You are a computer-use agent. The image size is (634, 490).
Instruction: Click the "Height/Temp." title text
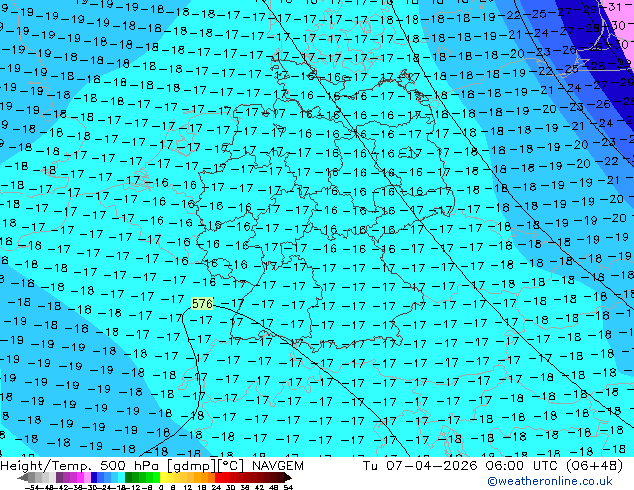(47, 466)
